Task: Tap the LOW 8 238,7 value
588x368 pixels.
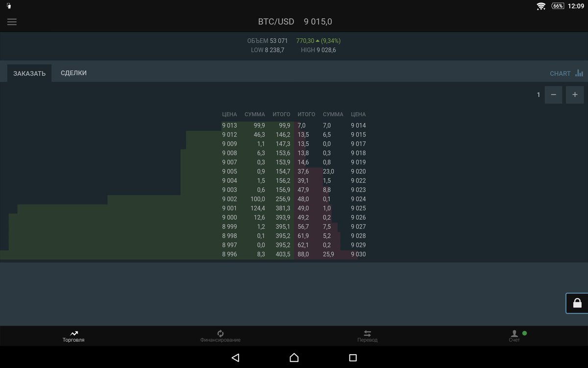Action: (x=268, y=50)
